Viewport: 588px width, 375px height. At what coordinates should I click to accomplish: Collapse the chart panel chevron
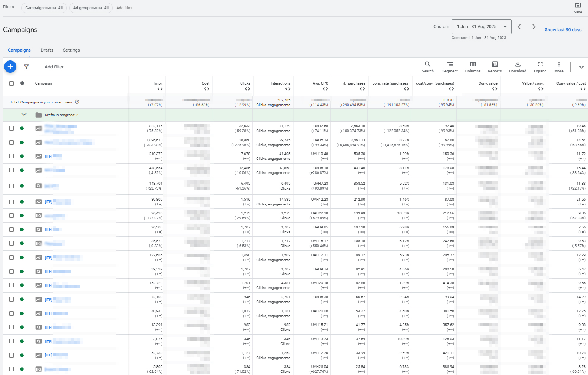click(x=581, y=67)
